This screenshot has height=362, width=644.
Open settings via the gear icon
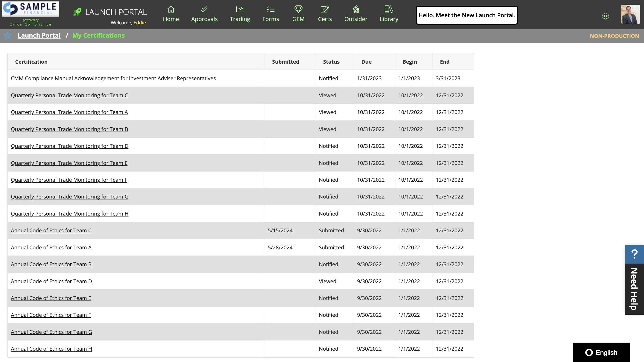tap(605, 16)
